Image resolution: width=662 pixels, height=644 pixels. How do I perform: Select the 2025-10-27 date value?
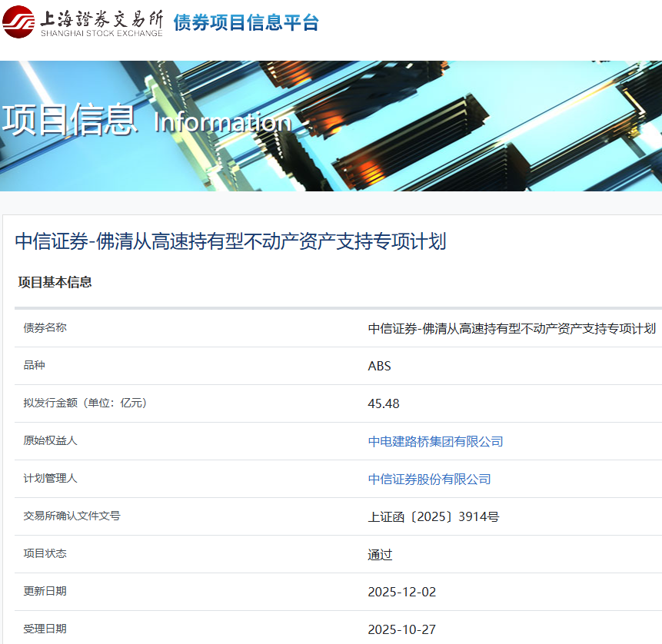pyautogui.click(x=401, y=629)
